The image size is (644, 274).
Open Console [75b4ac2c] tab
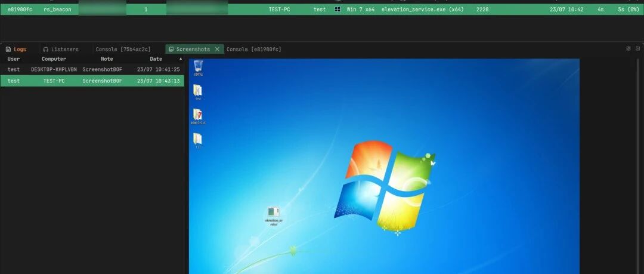pos(123,50)
